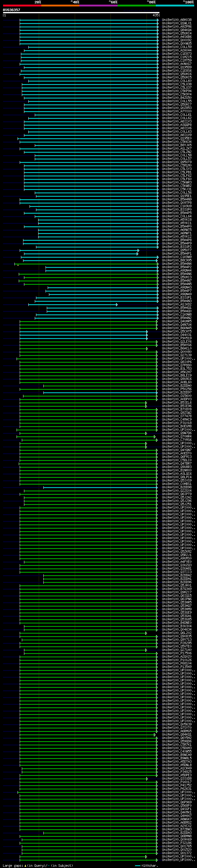Select hit label UniRef100_B3IUP0
The width and height of the screenshot is (197, 868).
coord(176,210)
